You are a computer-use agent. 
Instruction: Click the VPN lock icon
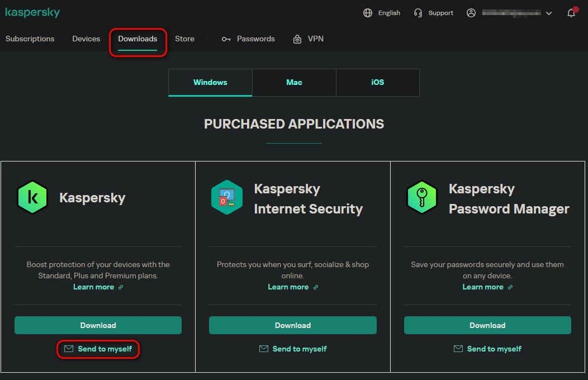(297, 39)
